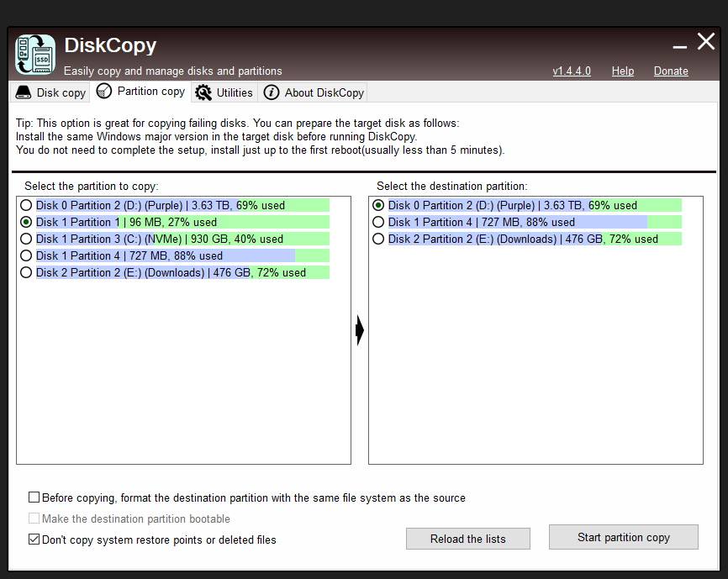
Task: Choose destination Disk 0 Partition 2 (D:) radio
Action: [x=378, y=205]
